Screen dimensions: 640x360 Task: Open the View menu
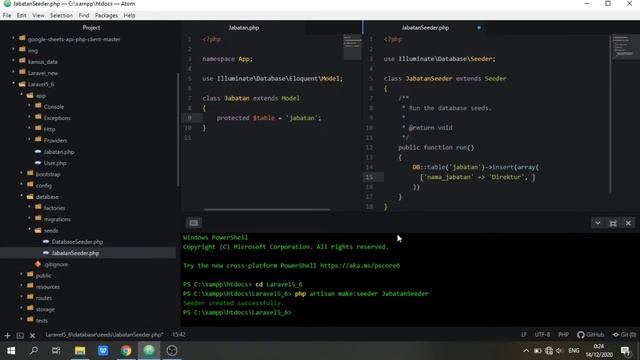click(38, 16)
